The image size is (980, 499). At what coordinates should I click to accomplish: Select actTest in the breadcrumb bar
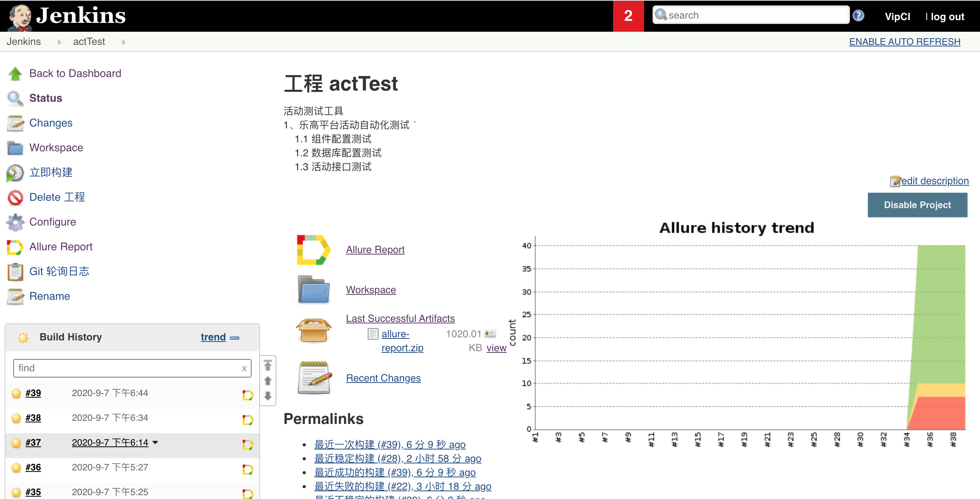(89, 41)
